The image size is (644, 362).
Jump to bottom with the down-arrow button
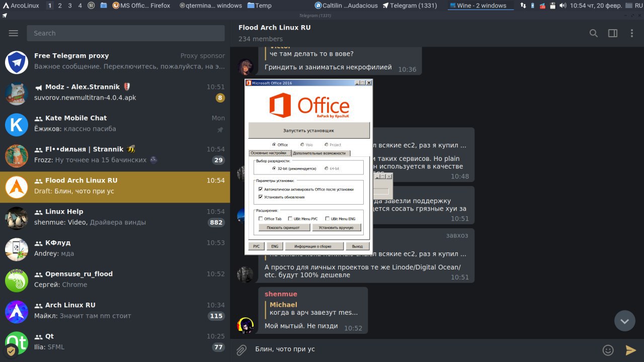point(625,321)
